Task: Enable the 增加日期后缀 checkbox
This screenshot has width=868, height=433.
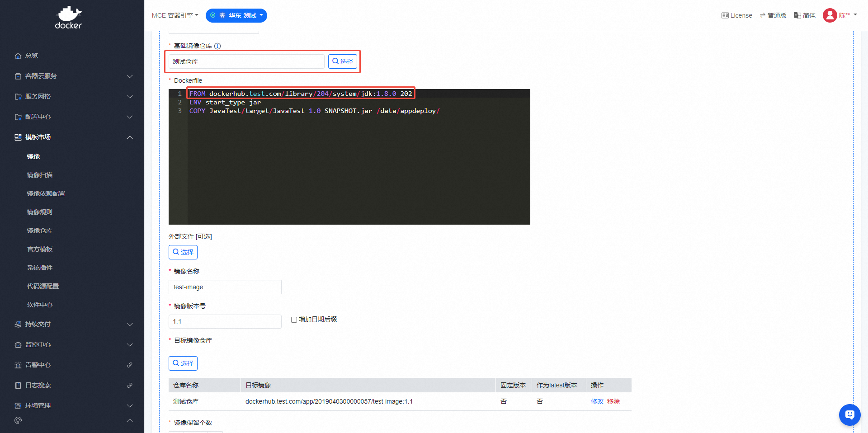Action: (294, 320)
